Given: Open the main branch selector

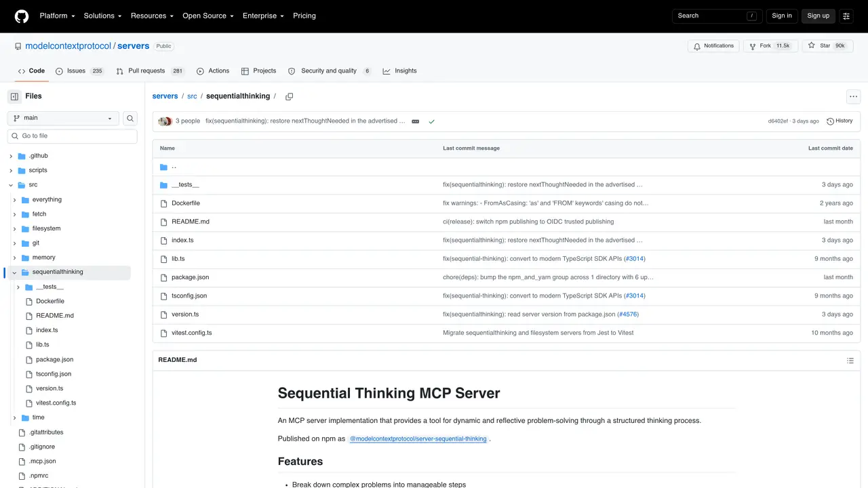Looking at the screenshot, I should click(63, 118).
